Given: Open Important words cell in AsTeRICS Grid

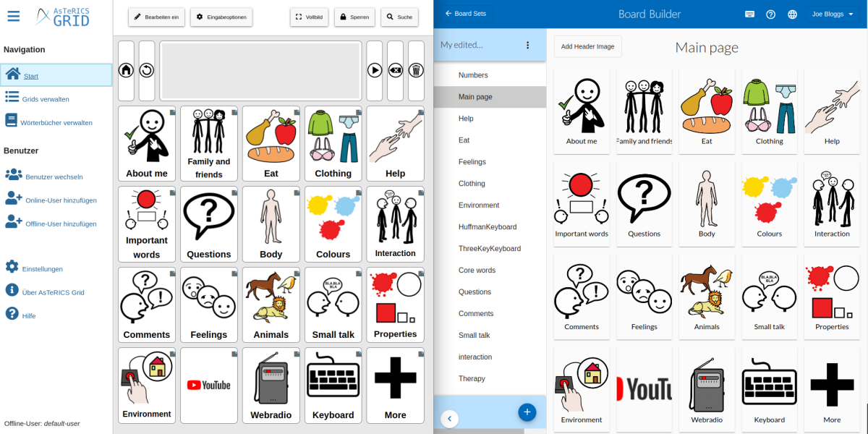Looking at the screenshot, I should tap(147, 224).
